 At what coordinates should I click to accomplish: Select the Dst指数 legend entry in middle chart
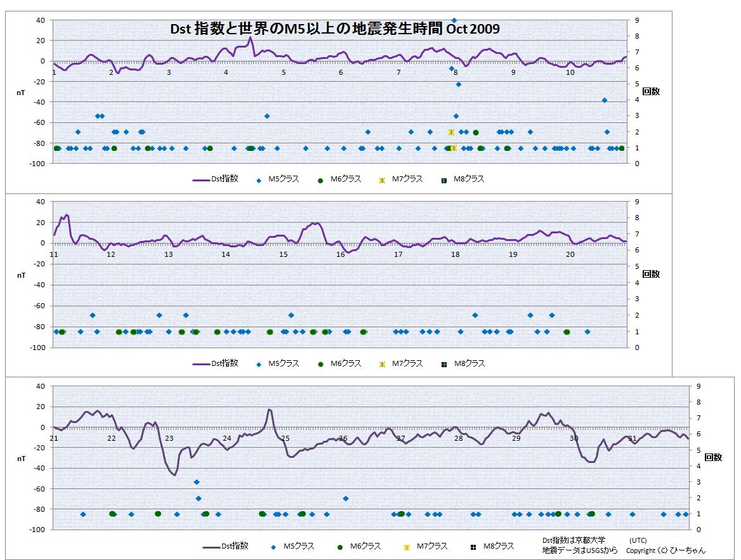tap(215, 364)
